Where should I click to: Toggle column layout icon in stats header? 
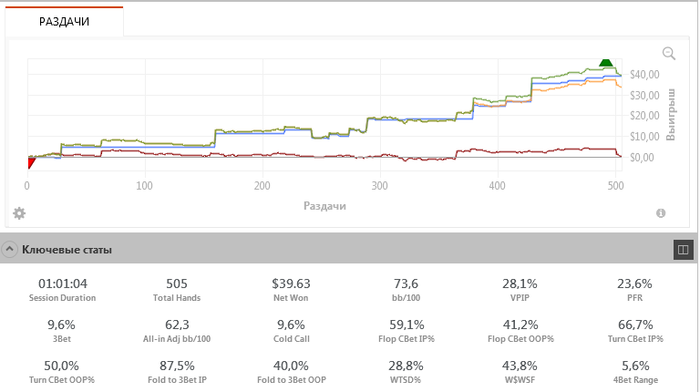coord(683,250)
